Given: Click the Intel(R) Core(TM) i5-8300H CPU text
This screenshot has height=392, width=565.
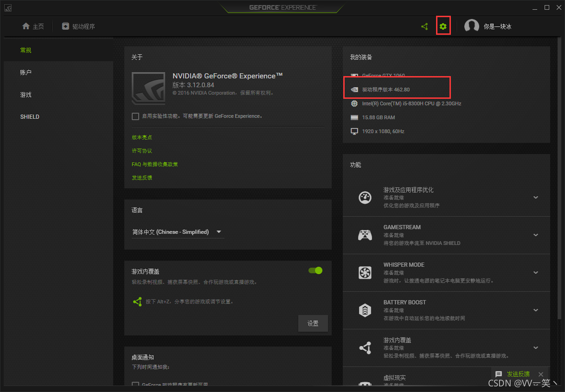Looking at the screenshot, I should coord(412,103).
